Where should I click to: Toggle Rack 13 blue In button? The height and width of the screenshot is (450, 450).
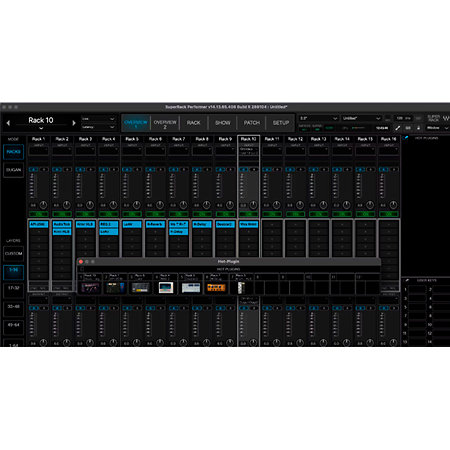(313, 170)
